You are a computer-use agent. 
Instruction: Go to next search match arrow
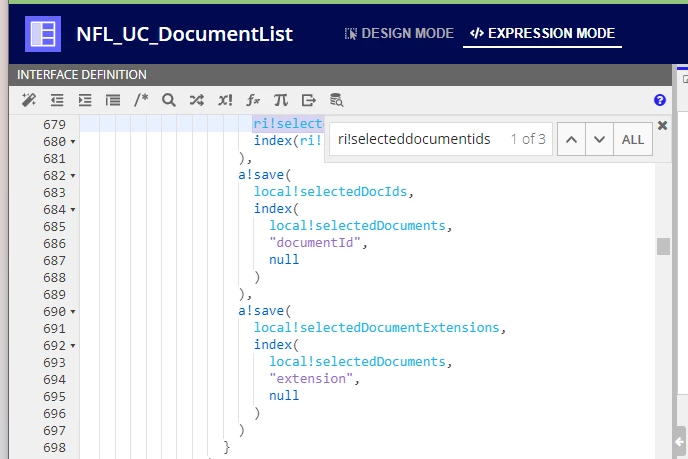[x=599, y=139]
